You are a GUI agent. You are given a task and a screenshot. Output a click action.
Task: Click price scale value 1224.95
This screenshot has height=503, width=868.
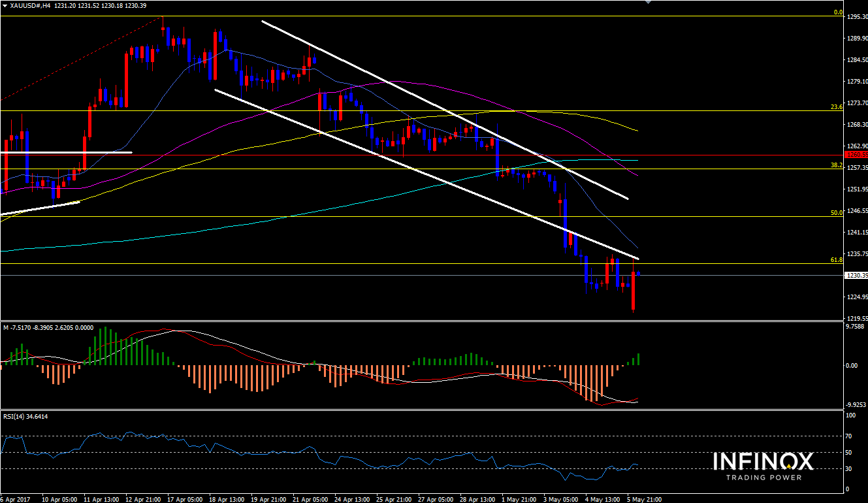click(857, 297)
